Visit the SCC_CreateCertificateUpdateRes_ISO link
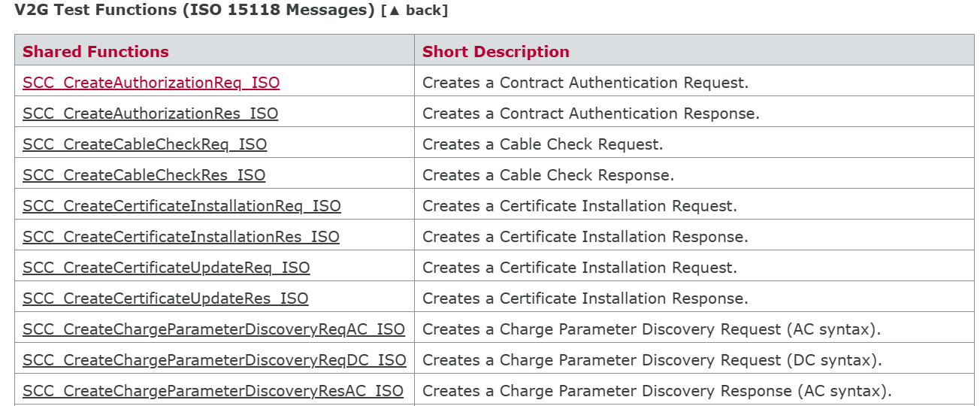The height and width of the screenshot is (406, 980). (165, 298)
